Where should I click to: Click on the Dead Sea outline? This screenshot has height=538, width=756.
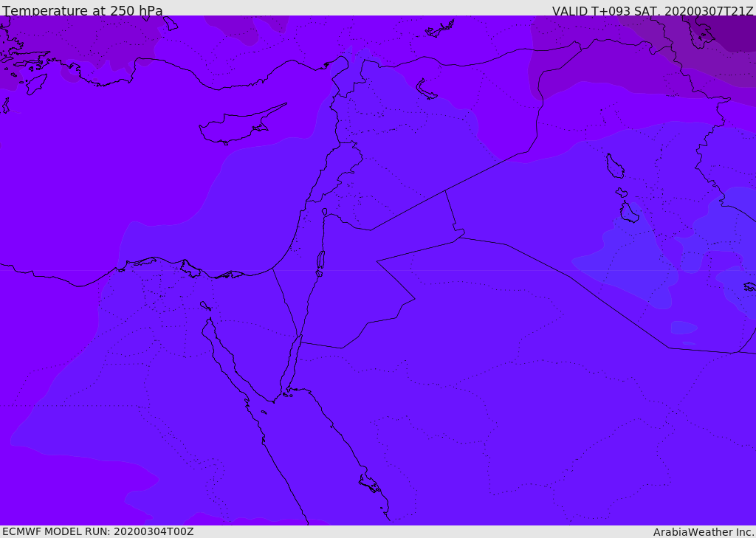(x=320, y=261)
